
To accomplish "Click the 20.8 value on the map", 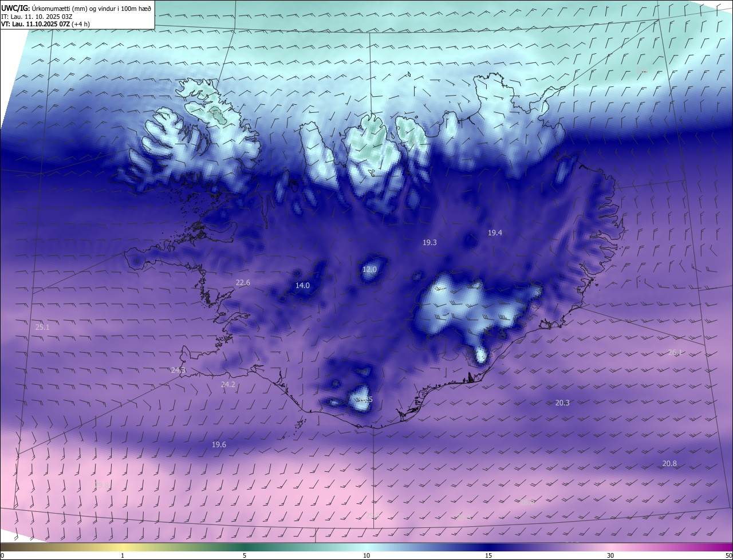I will (x=669, y=464).
